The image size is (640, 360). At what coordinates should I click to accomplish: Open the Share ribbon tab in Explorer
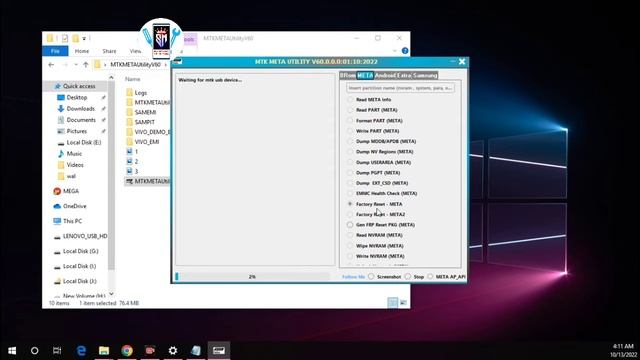tap(109, 51)
